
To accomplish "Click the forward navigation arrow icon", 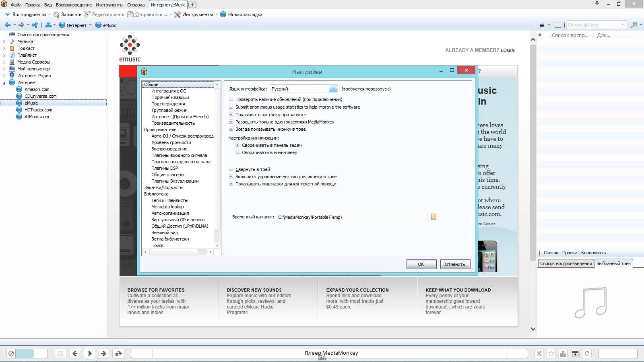I will (21, 25).
